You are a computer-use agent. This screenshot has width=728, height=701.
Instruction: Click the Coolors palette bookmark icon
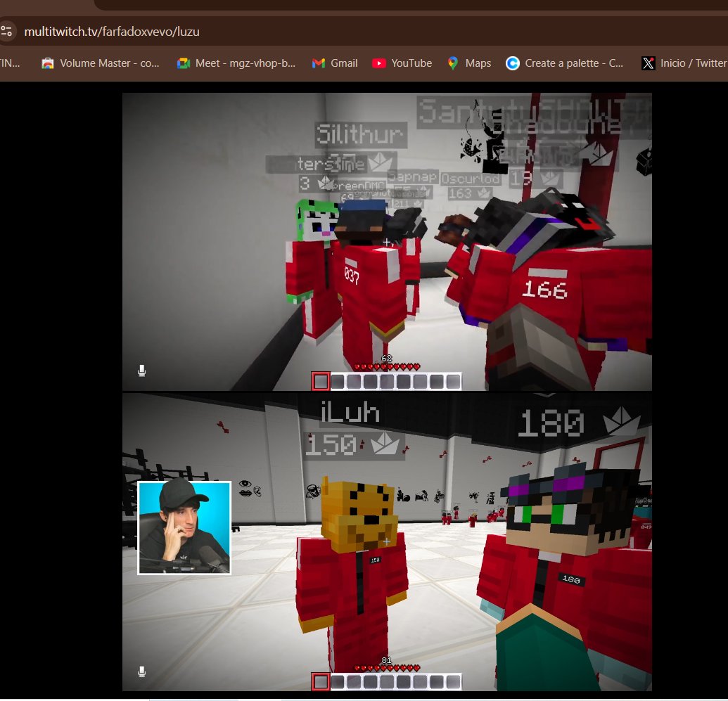tap(513, 63)
